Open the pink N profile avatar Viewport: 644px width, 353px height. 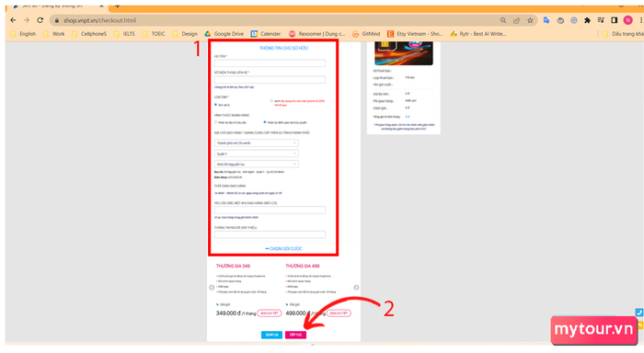pyautogui.click(x=627, y=20)
